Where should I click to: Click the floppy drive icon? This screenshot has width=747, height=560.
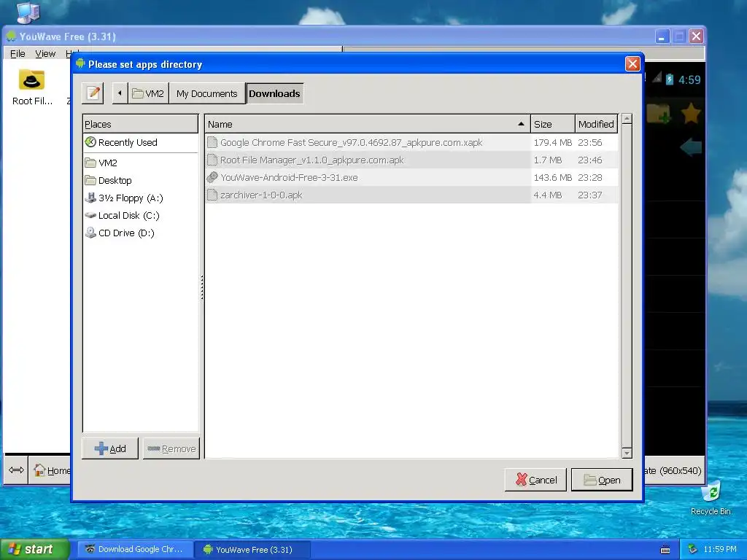(90, 198)
